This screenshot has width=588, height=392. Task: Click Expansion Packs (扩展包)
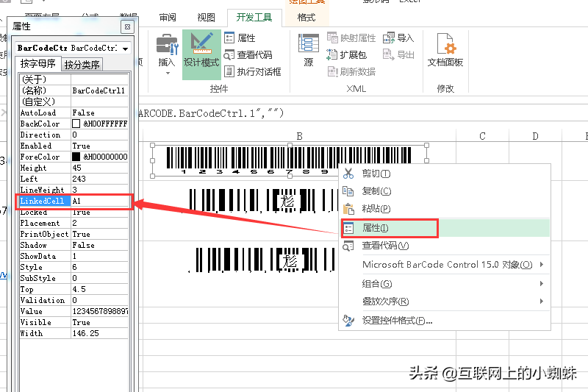pos(346,54)
